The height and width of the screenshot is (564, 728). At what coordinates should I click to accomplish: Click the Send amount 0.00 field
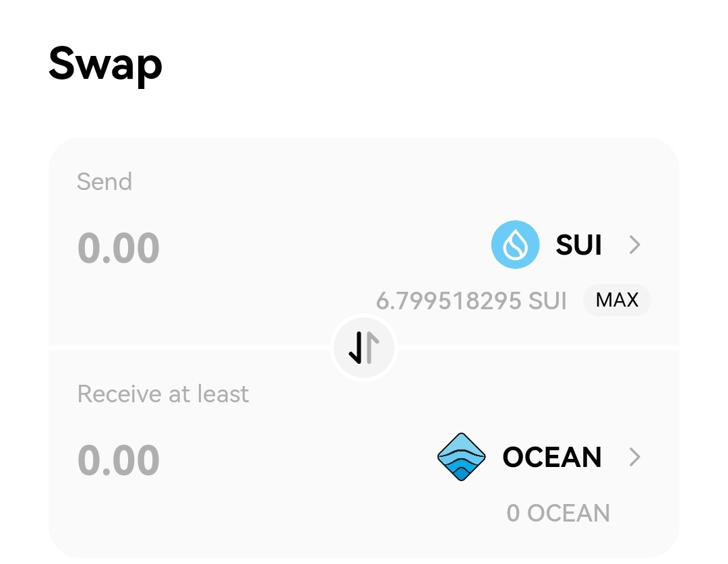click(119, 248)
